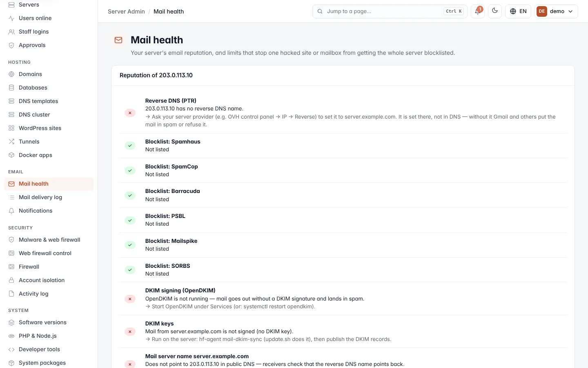Open Web firewall control
588x368 pixels.
coord(49,253)
